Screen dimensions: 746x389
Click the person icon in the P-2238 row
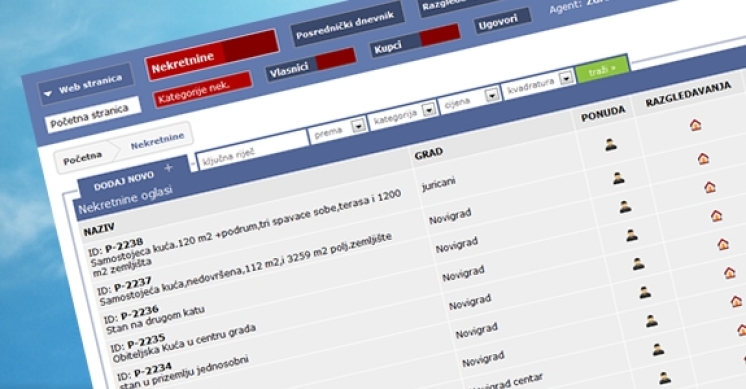pos(611,145)
